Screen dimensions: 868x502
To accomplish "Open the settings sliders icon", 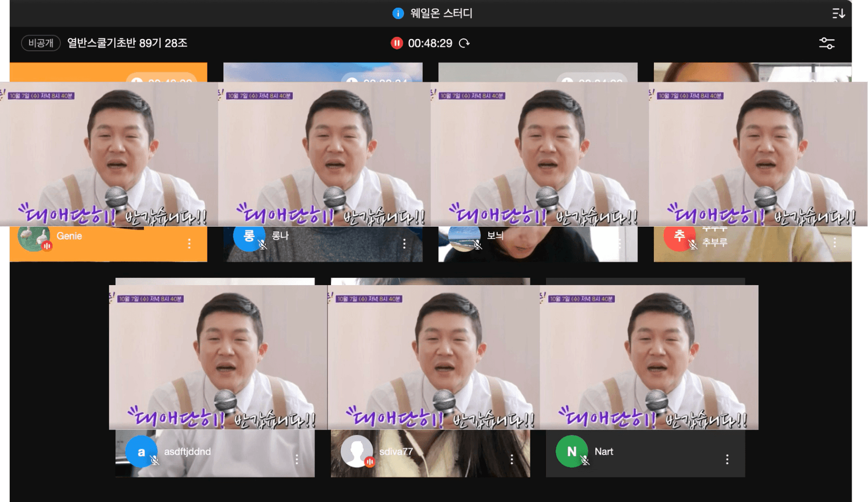I will [x=826, y=43].
